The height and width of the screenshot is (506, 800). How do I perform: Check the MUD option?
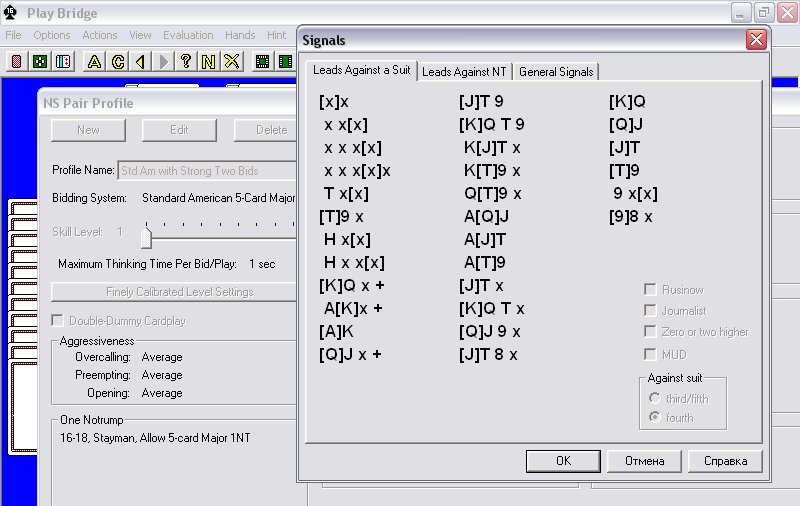651,354
